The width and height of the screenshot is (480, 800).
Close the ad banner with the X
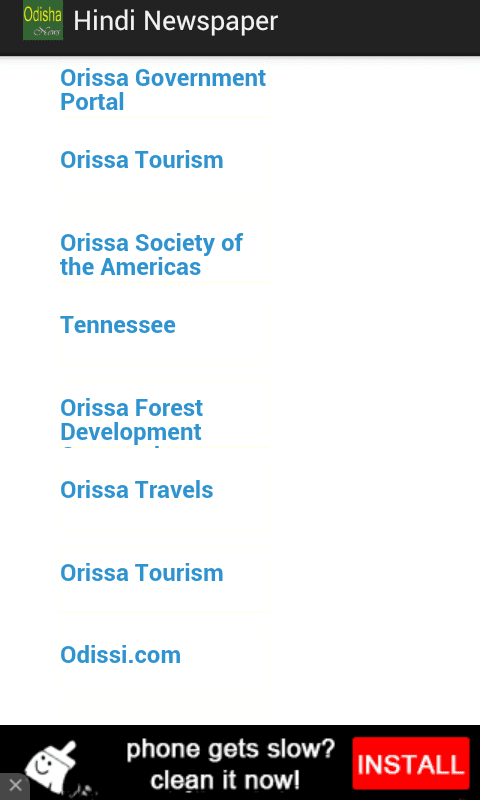click(15, 785)
